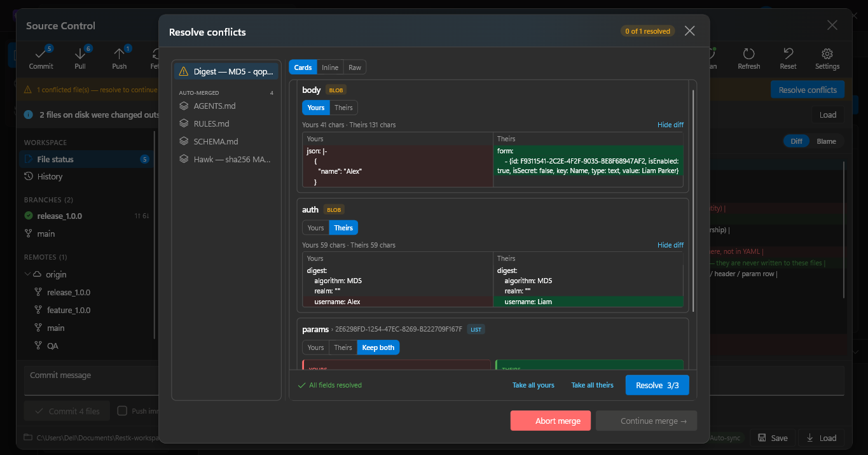Choose Yours for the auth field

click(x=315, y=227)
